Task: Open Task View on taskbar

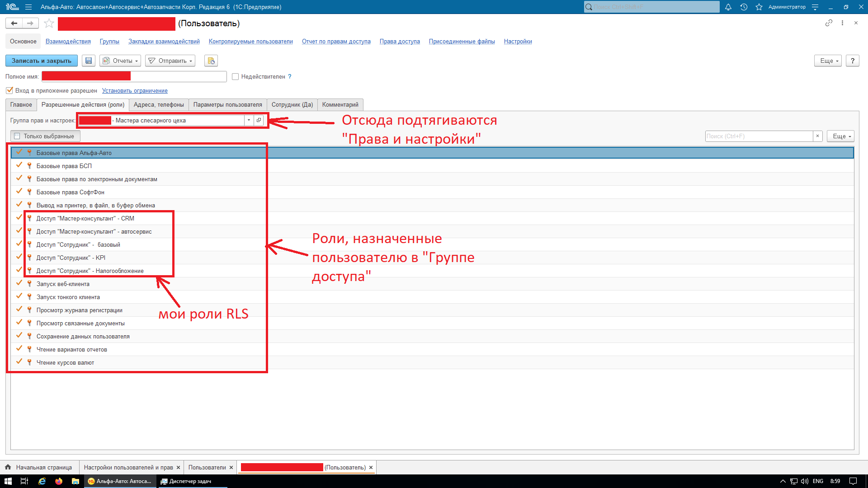Action: 24,481
